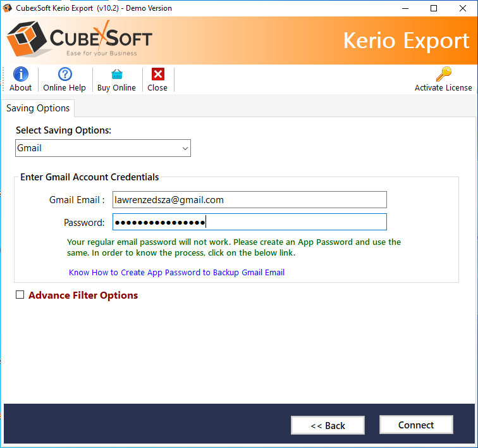This screenshot has height=448, width=478.
Task: Close the window with the title bar X
Action: point(462,8)
